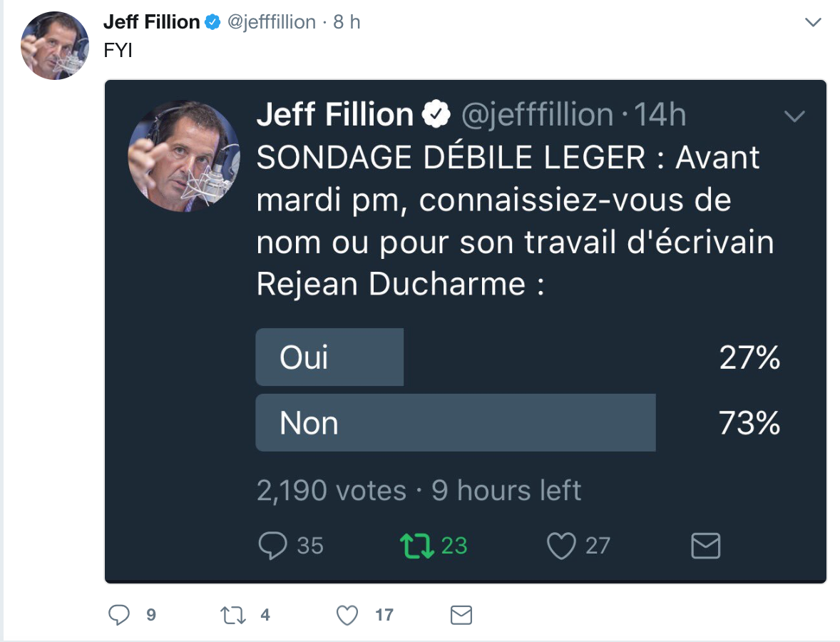The height and width of the screenshot is (642, 840).
Task: Open the @jefffillion handle in the quoted tweet
Action: pyautogui.click(x=538, y=115)
